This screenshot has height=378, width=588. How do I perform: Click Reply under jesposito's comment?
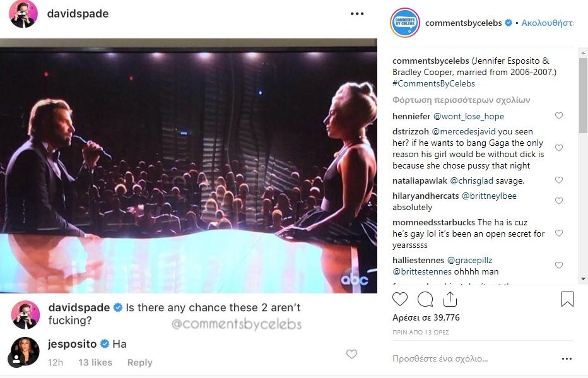pyautogui.click(x=139, y=362)
